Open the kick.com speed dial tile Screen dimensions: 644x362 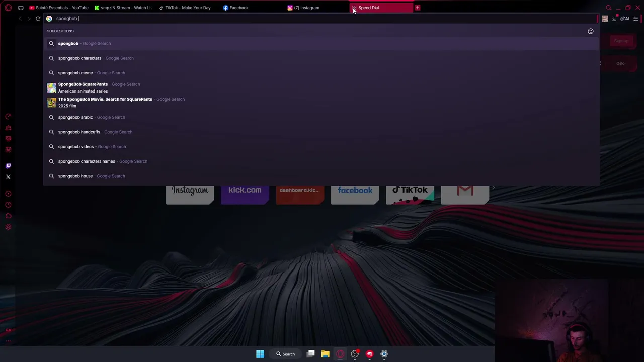click(x=245, y=194)
